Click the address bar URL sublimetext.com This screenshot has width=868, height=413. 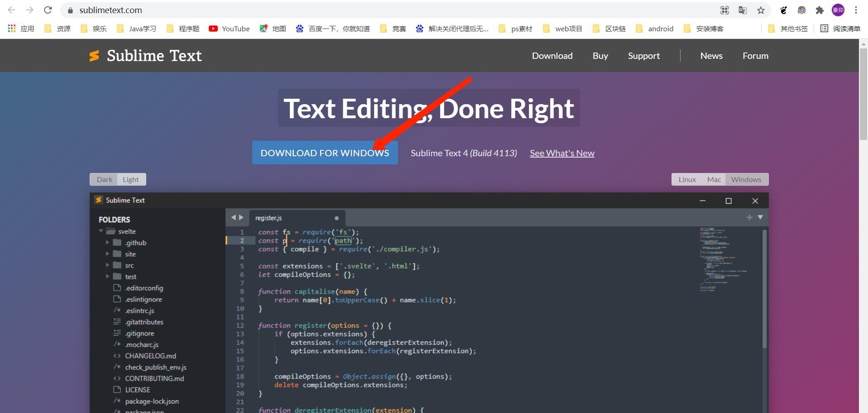[110, 10]
